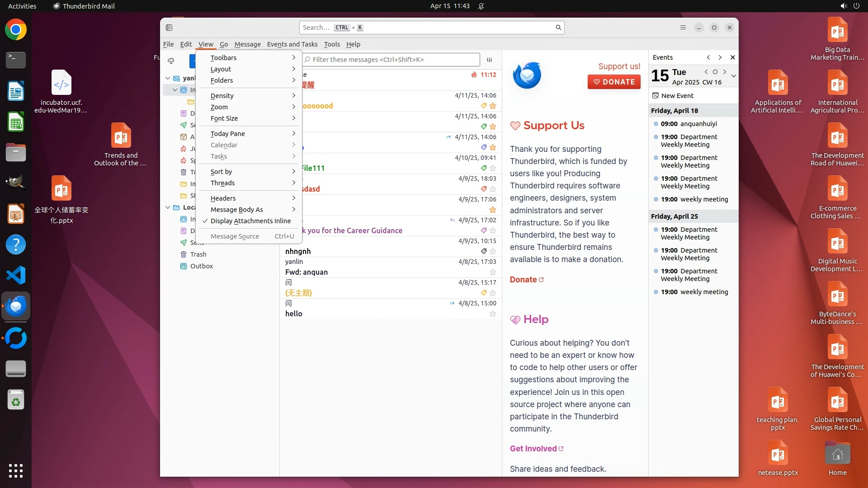
Task: Click the Trash folder under Local
Action: 198,254
